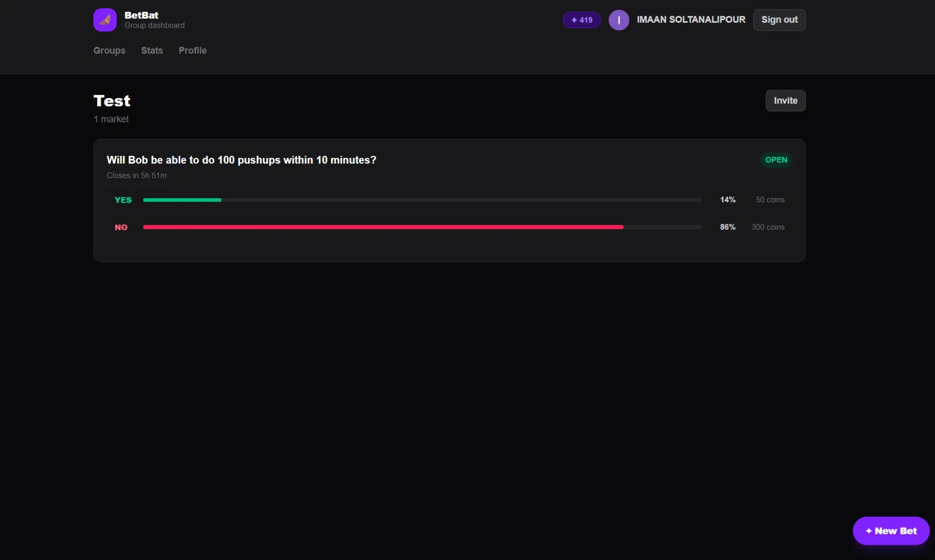935x560 pixels.
Task: Click the IMAAN SOLTANALIPOUR username
Action: pos(691,20)
